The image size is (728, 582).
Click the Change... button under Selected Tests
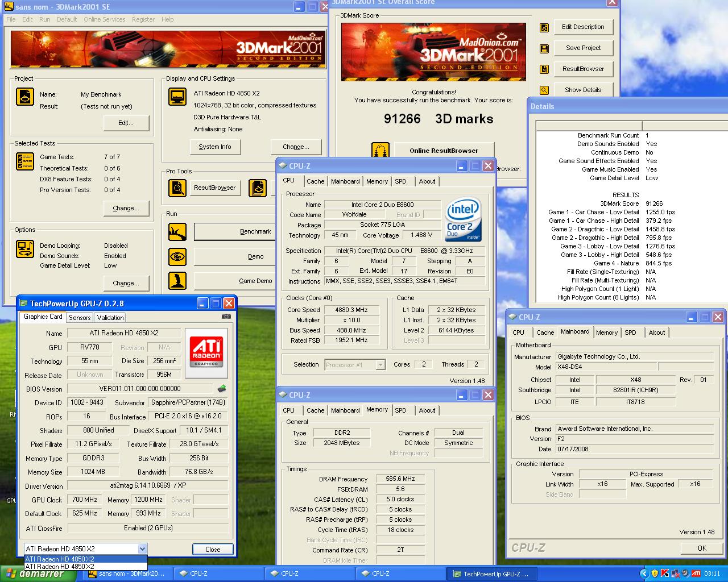126,208
